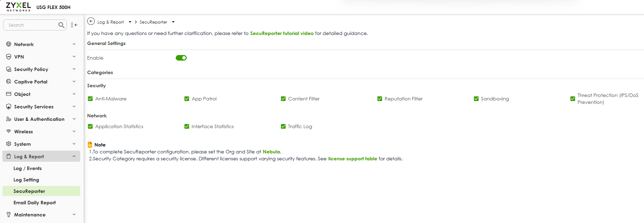Uncheck the Interface Statistics checkbox

click(187, 126)
